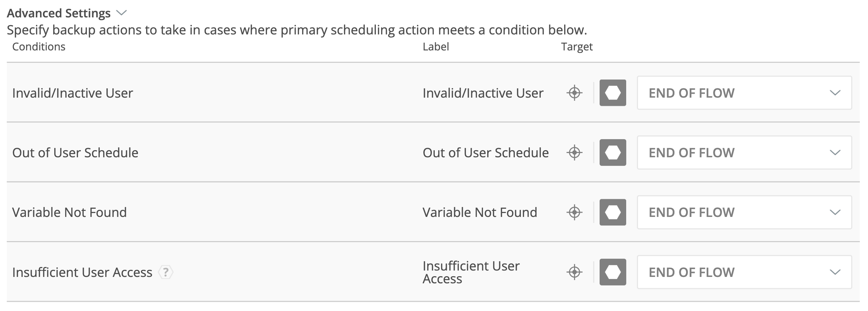
Task: Open END OF FLOW dropdown for Insufficient User Access
Action: click(744, 272)
